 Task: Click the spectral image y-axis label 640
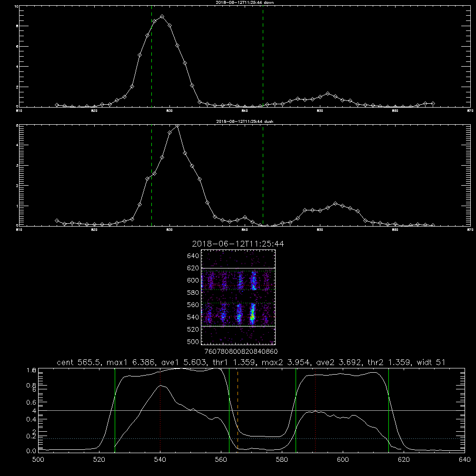(193, 256)
